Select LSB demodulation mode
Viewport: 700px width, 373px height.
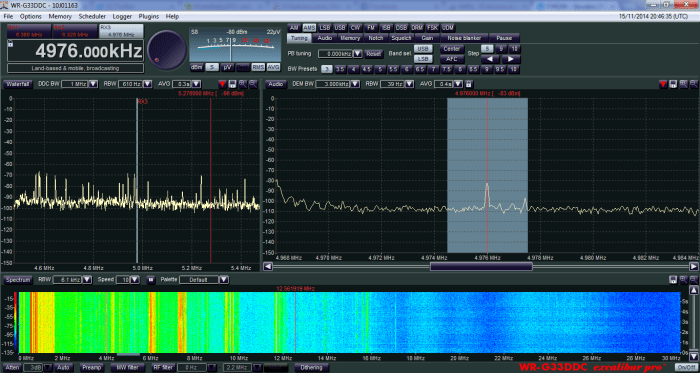325,28
